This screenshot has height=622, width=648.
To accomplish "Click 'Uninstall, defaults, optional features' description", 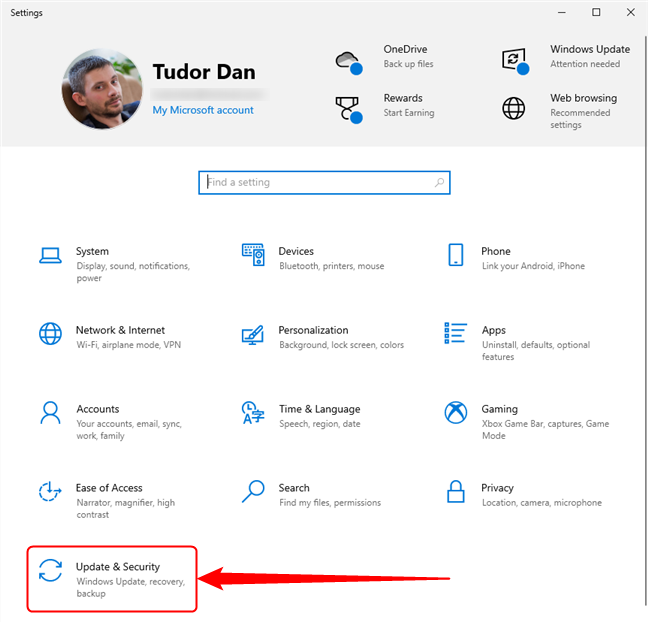I will click(x=536, y=351).
